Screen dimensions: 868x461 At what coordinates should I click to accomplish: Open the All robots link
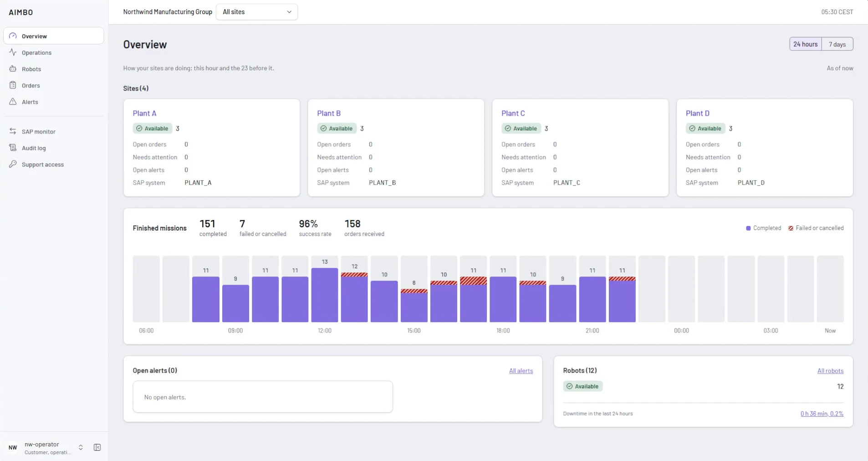coord(830,371)
